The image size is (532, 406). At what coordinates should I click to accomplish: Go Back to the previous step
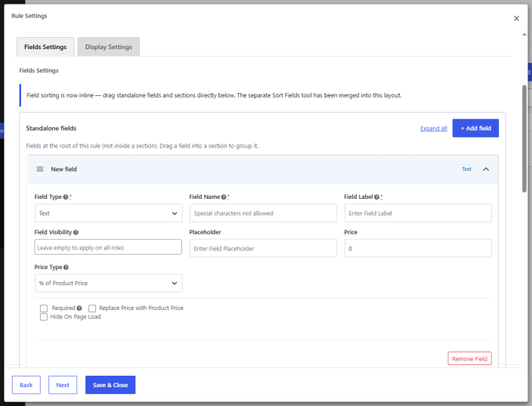26,385
